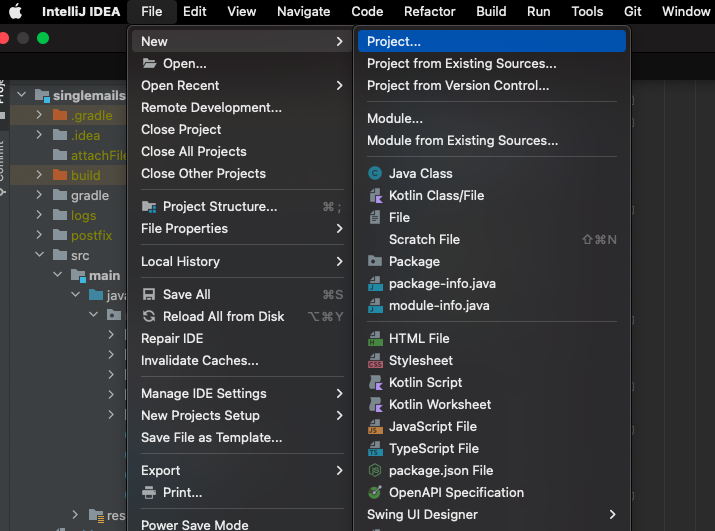Open Local History submenu
This screenshot has width=715, height=531.
point(242,261)
